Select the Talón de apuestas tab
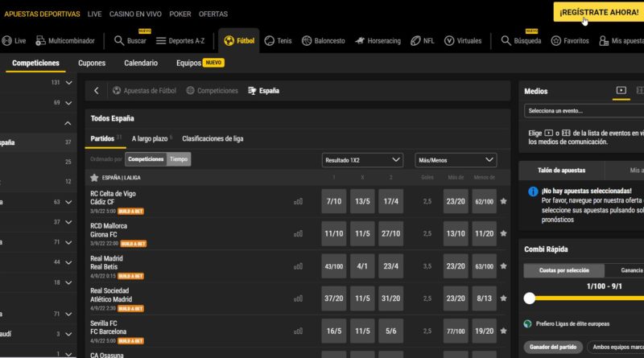Viewport: 644px width, 358px height. (x=561, y=171)
